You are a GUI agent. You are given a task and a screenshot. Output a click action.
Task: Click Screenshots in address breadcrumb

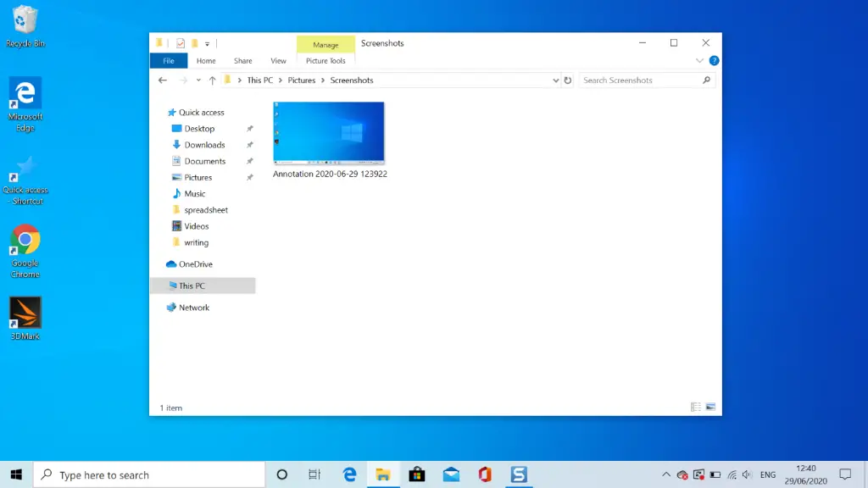click(352, 80)
